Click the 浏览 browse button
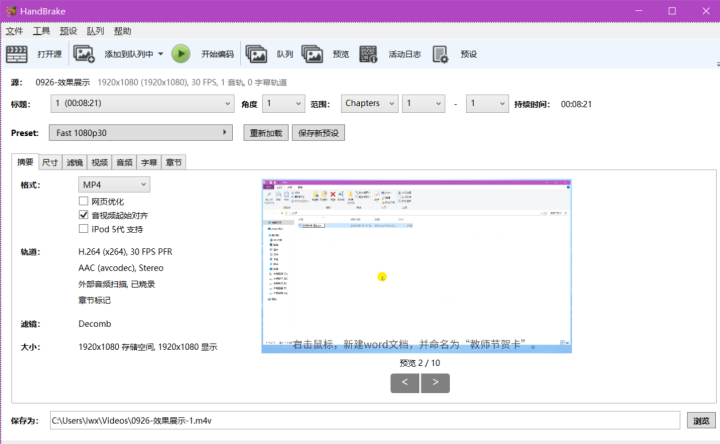The image size is (720, 444). pyautogui.click(x=701, y=421)
